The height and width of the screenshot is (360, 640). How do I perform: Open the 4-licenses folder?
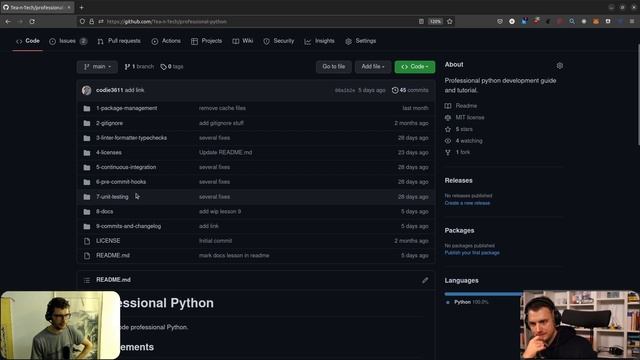(x=109, y=152)
